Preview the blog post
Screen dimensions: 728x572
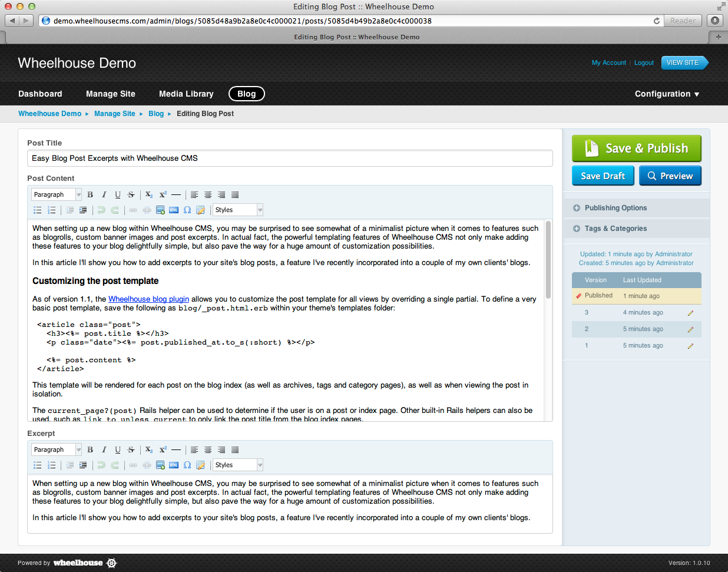click(670, 176)
